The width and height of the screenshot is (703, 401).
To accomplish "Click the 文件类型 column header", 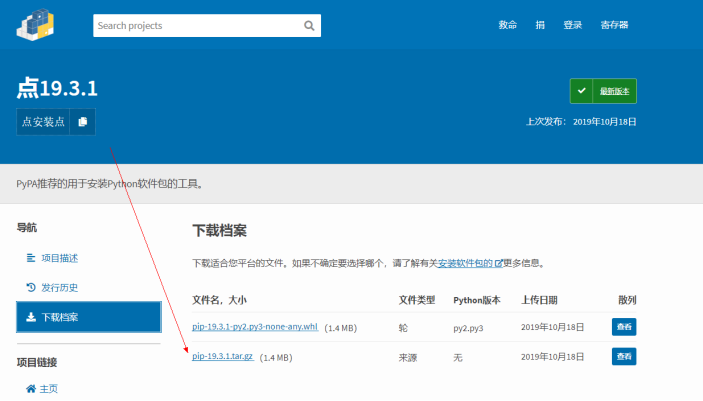I will (417, 300).
